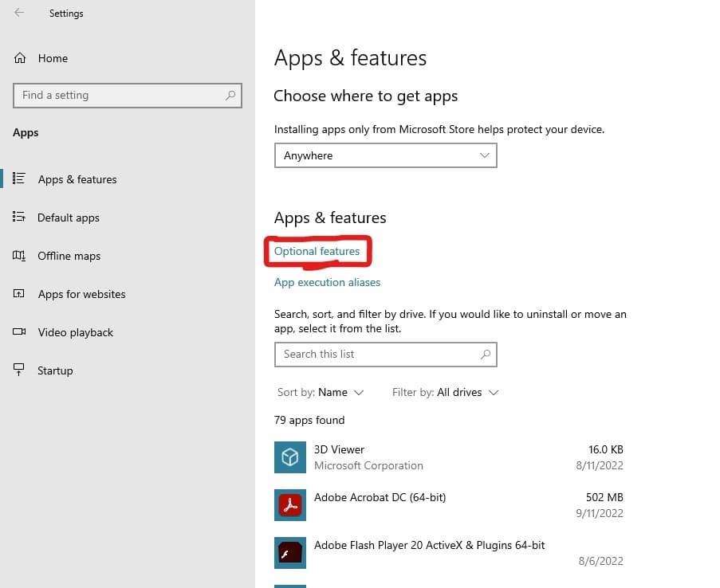Open Video playback settings
The image size is (720, 588).
(75, 331)
